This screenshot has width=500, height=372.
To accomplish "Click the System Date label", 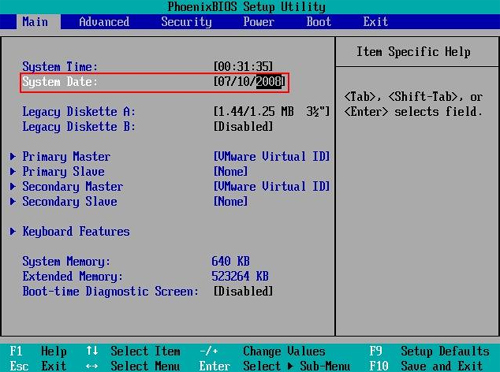I will [x=60, y=82].
